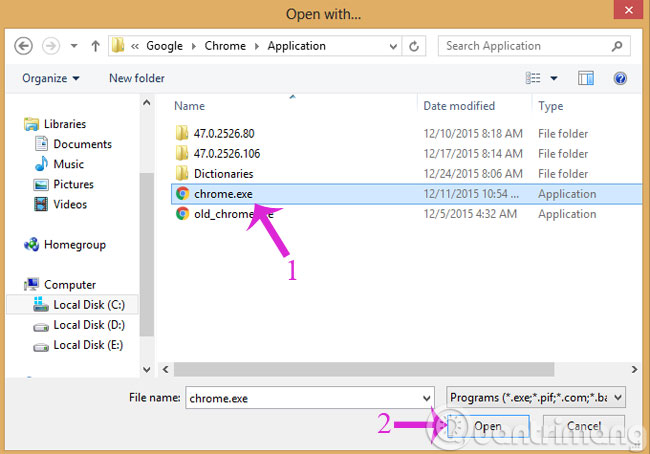Sort by Date modified column header
Viewport: 650px width, 454px height.
(459, 106)
